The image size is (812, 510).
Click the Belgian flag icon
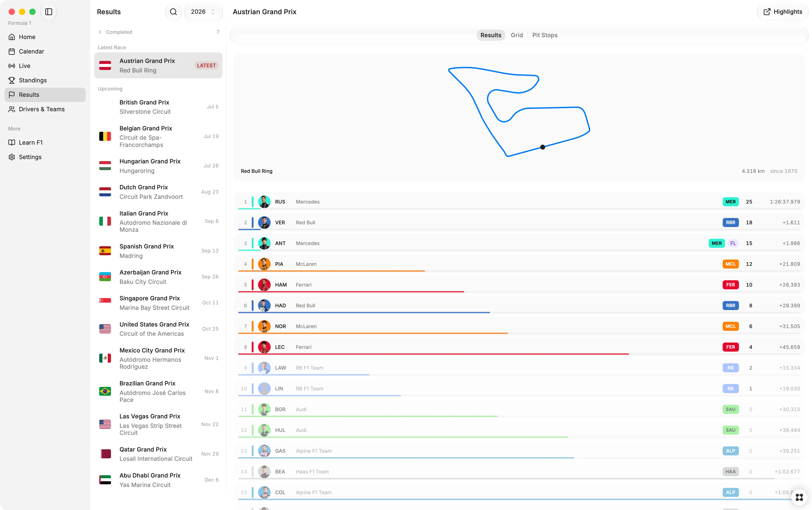tap(105, 136)
